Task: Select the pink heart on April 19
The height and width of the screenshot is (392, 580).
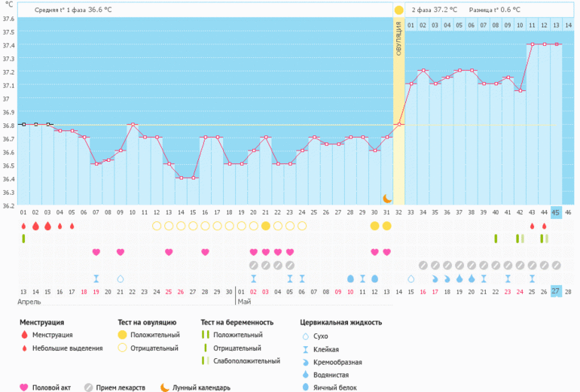Action: (x=96, y=252)
